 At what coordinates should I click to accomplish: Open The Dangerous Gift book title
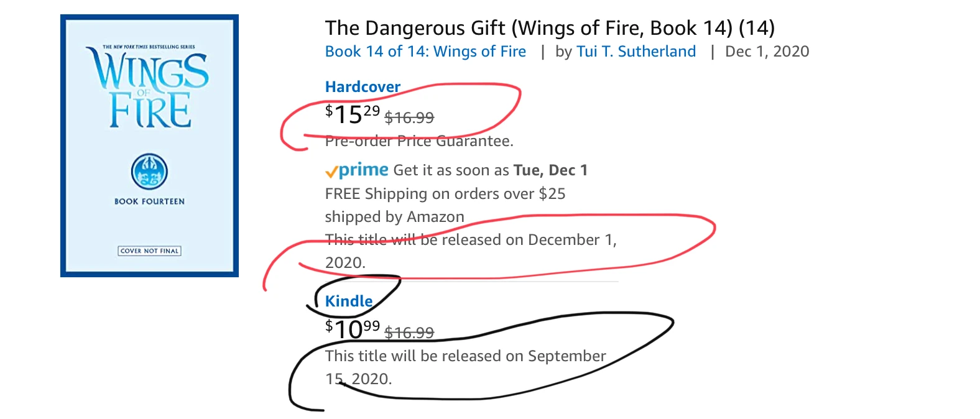[550, 28]
